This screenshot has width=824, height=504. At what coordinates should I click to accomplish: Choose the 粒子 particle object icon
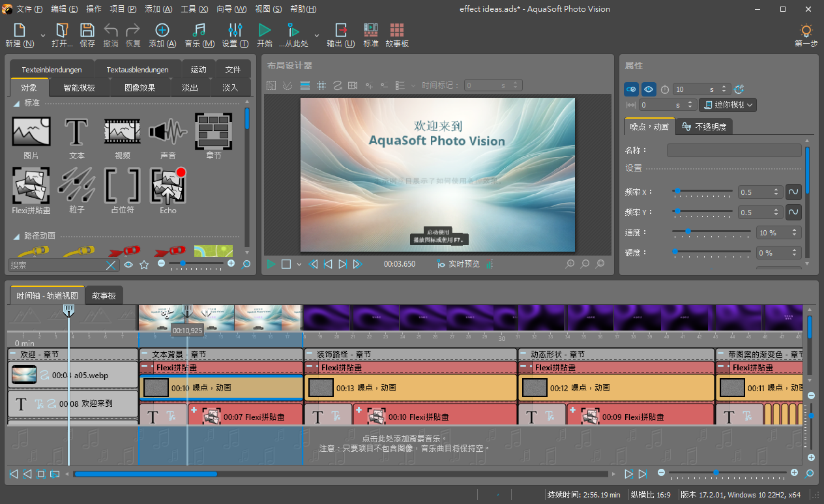click(x=76, y=190)
